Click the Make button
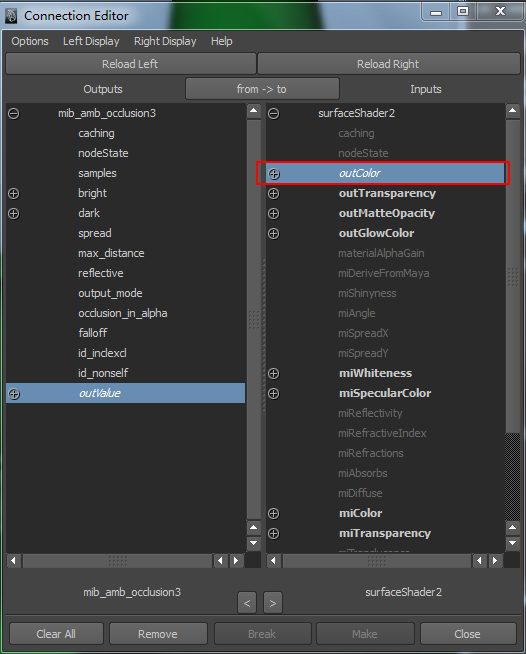 [x=365, y=634]
